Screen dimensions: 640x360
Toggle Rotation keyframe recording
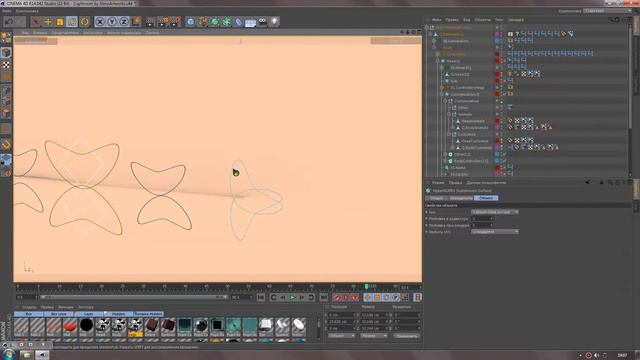click(386, 297)
